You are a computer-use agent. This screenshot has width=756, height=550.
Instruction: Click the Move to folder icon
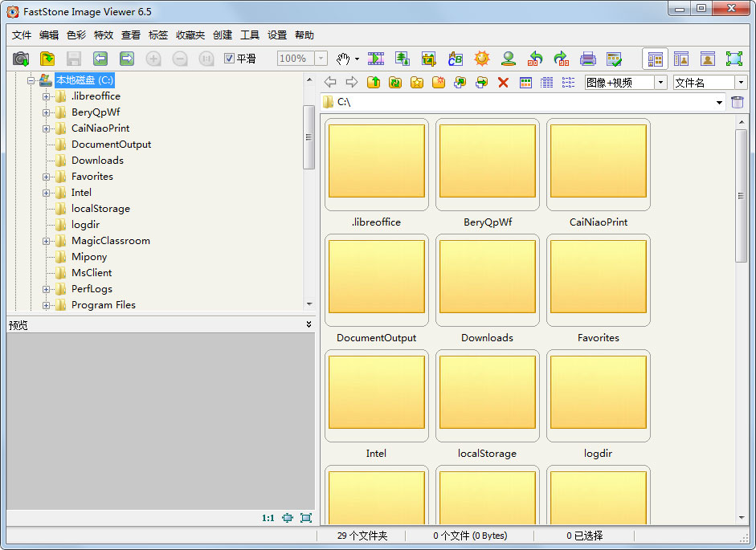pos(482,83)
